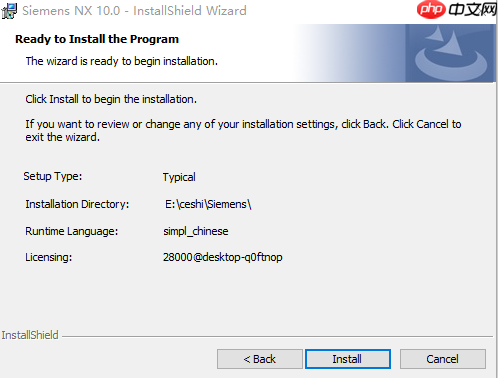Image resolution: width=498 pixels, height=378 pixels.
Task: Select the Typical setup type value
Action: [x=179, y=177]
